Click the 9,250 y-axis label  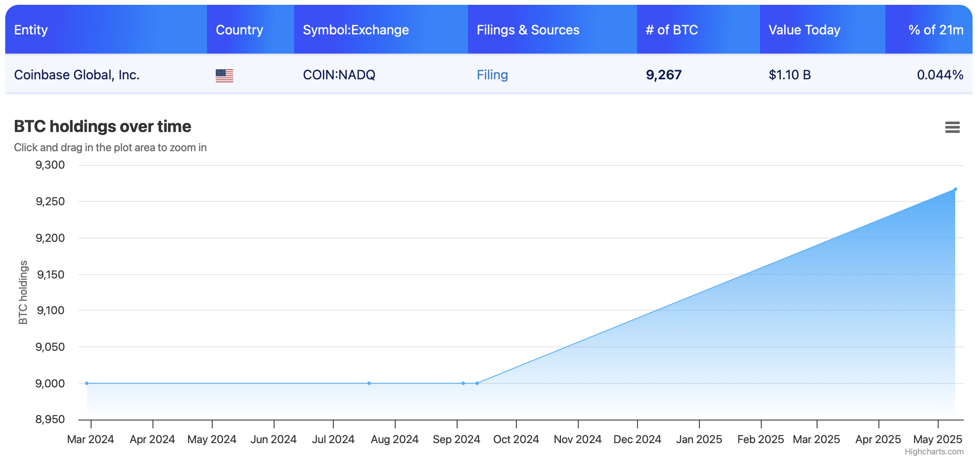tap(50, 201)
